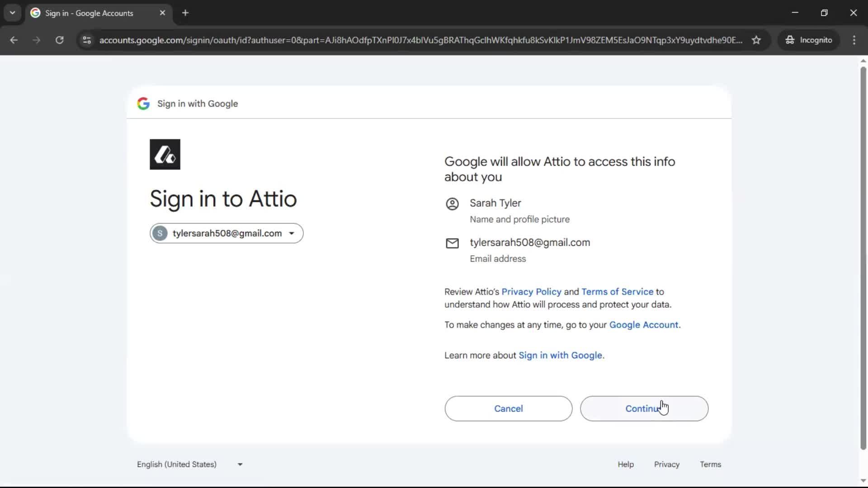Click the Attio logo above the heading
This screenshot has width=868, height=488.
coord(165,154)
